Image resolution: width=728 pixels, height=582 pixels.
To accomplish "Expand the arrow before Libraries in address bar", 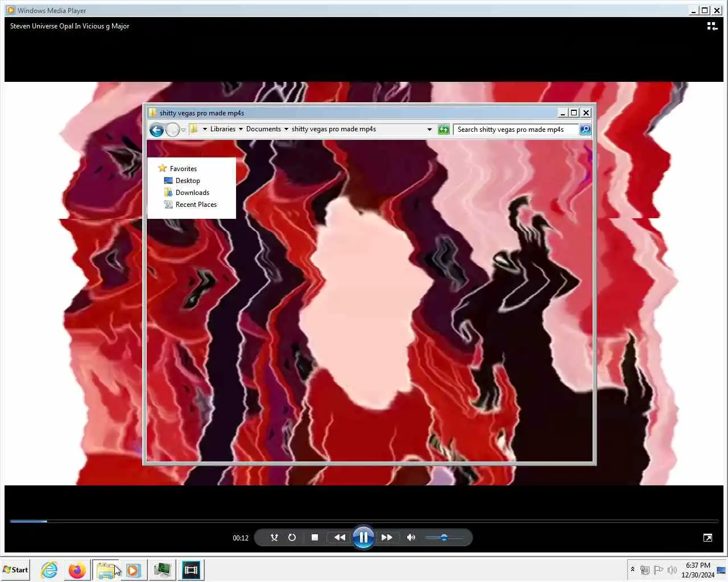I will pos(205,129).
